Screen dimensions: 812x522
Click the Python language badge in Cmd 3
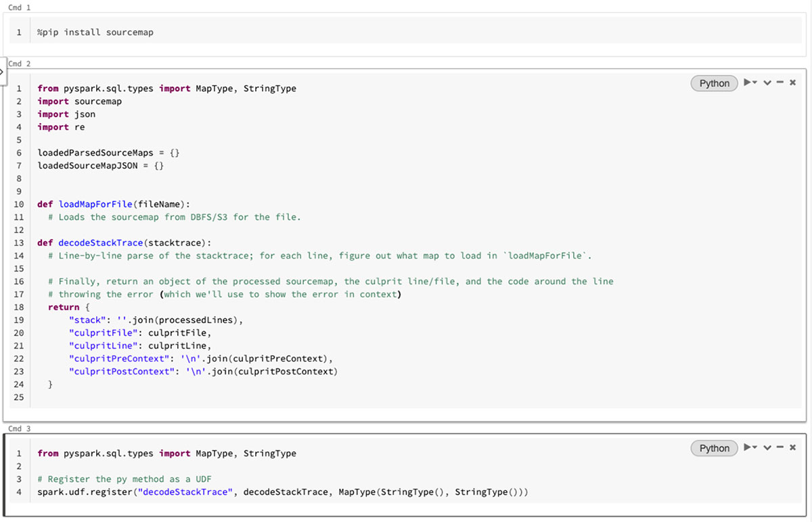[714, 448]
